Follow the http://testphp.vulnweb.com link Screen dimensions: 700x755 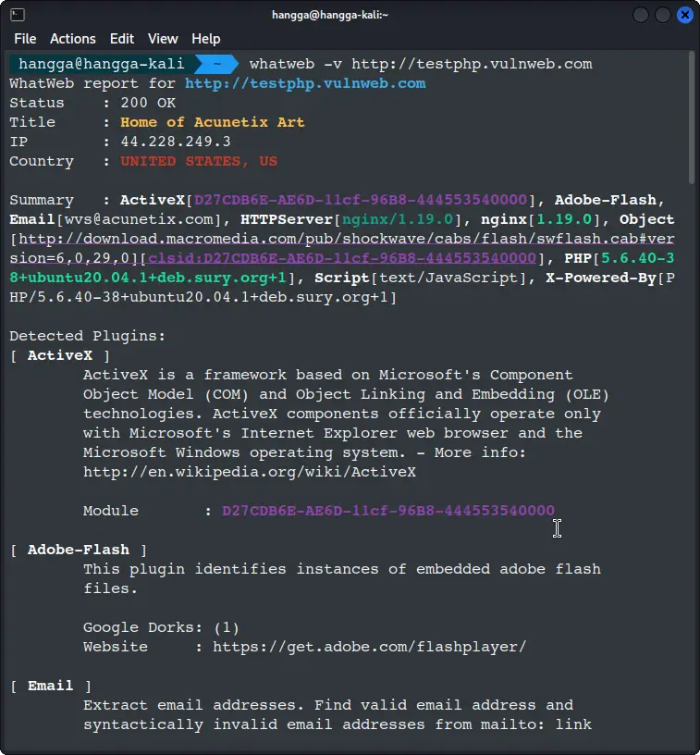click(307, 83)
